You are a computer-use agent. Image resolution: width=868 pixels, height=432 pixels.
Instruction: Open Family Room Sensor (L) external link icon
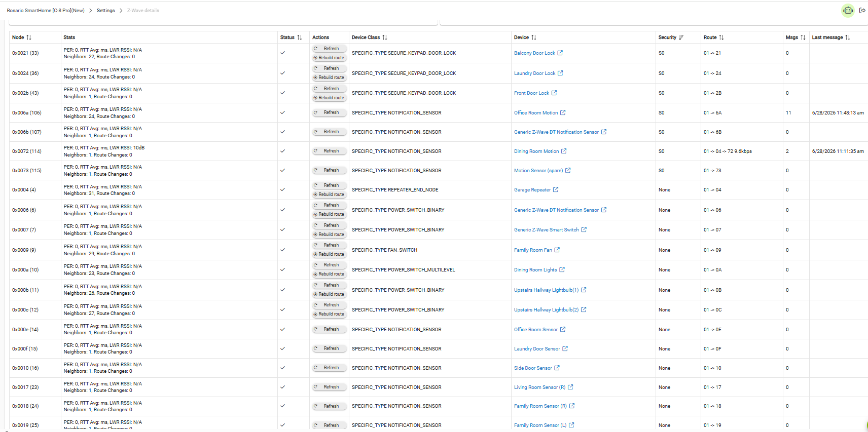[x=571, y=425]
